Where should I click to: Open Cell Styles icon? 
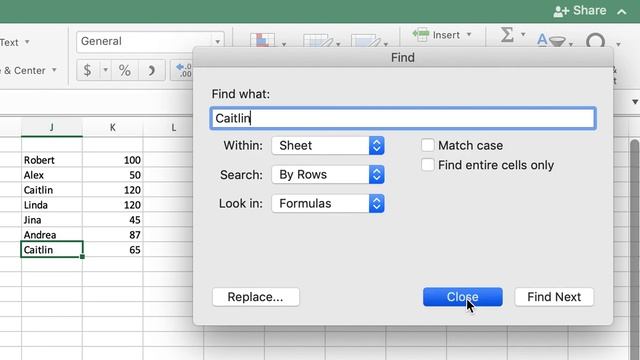(x=366, y=40)
